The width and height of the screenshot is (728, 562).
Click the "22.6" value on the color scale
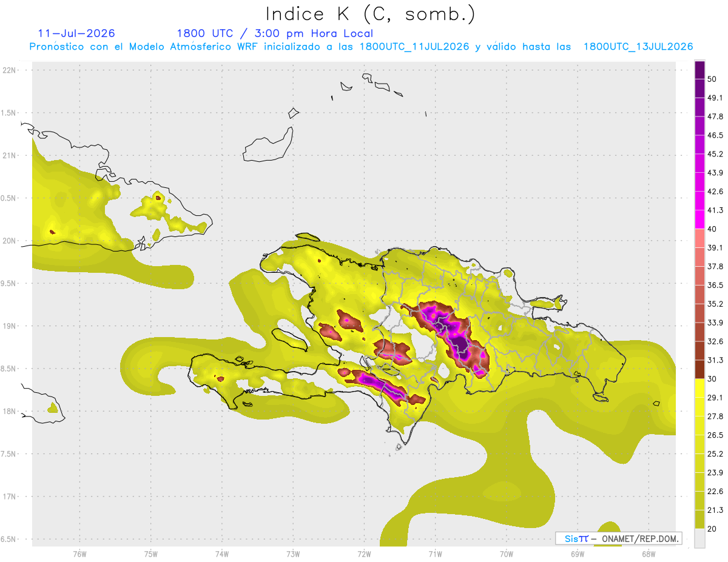point(715,492)
